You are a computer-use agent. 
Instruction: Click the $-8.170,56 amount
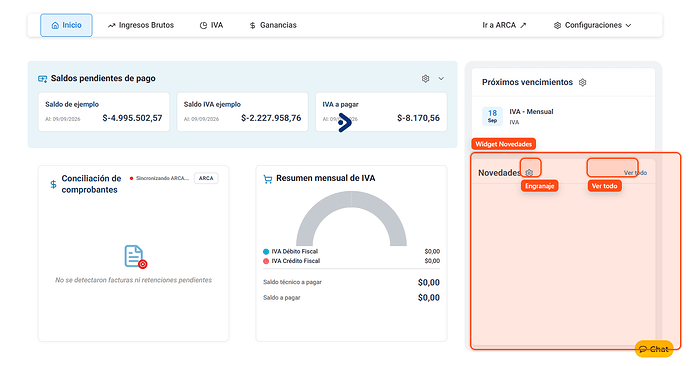coord(418,118)
